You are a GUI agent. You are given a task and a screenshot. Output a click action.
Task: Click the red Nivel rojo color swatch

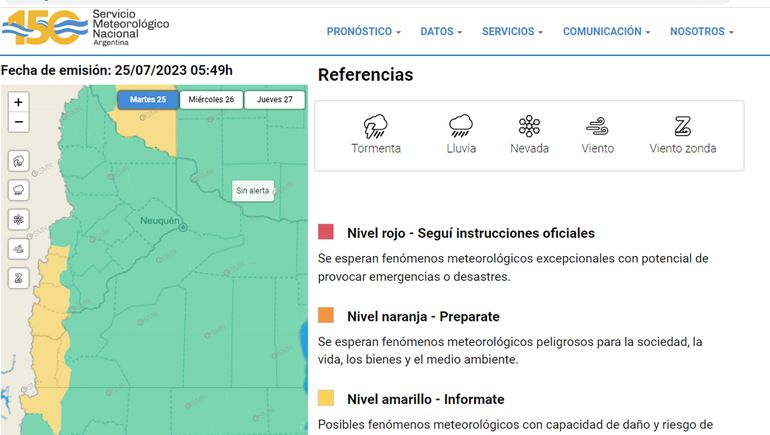click(x=326, y=232)
